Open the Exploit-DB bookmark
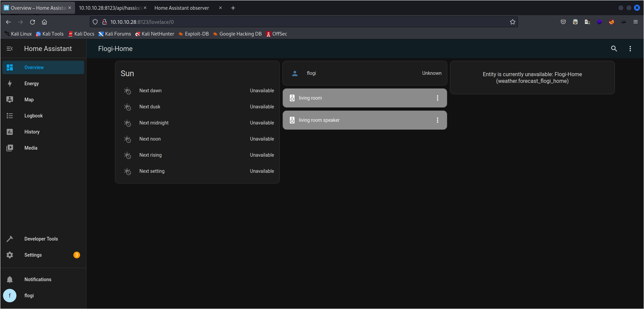The image size is (644, 309). 194,34
